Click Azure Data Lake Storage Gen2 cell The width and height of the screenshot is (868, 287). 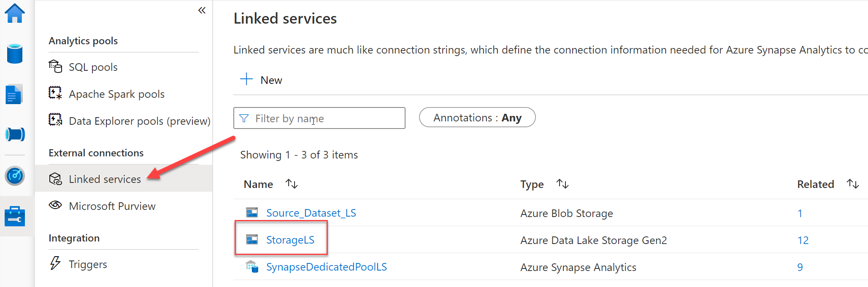tap(594, 240)
